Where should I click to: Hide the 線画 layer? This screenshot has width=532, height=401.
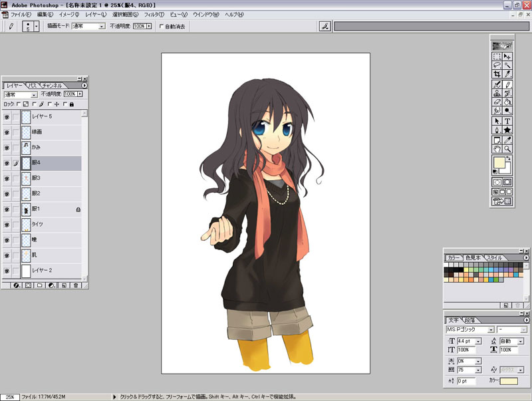tap(7, 132)
